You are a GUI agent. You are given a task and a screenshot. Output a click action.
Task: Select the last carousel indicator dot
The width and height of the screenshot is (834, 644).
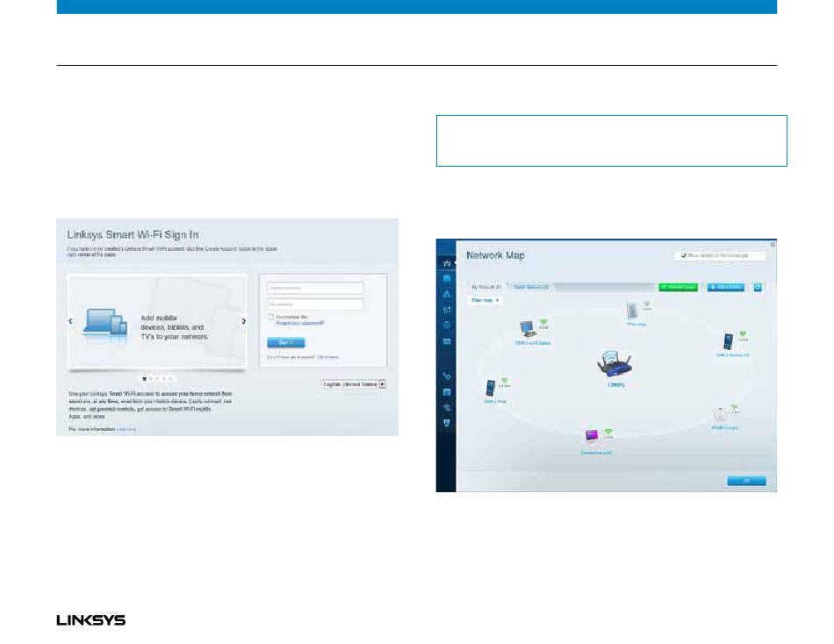[x=170, y=379]
